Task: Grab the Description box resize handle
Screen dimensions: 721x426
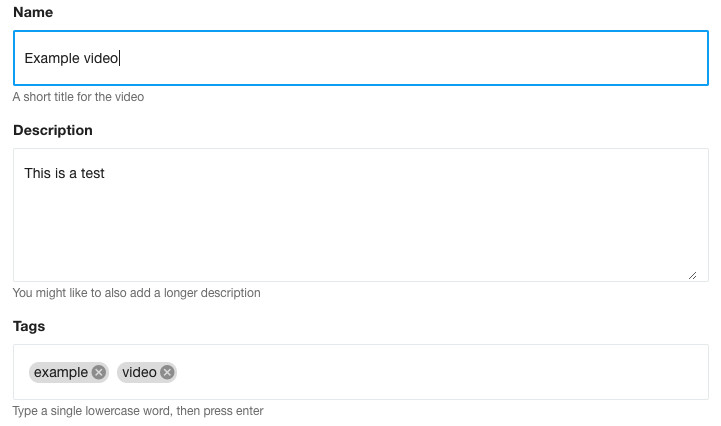Action: 692,274
